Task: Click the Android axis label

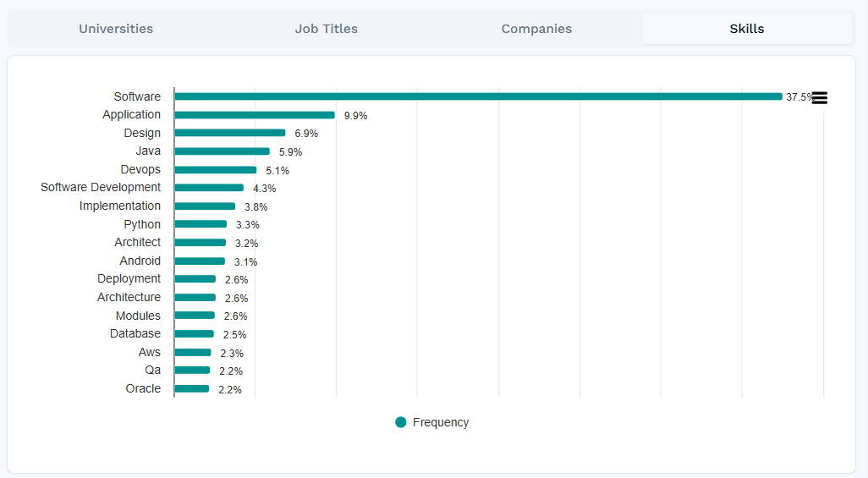Action: pyautogui.click(x=140, y=261)
